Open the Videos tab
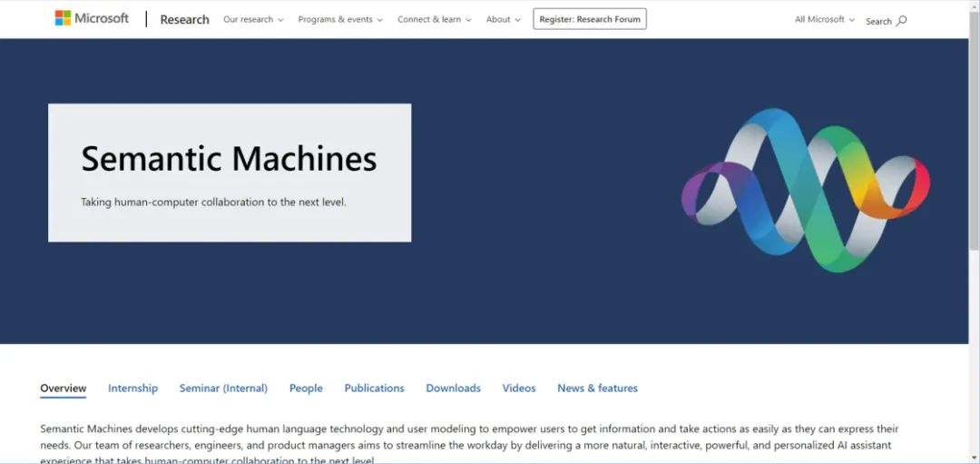 coord(519,389)
